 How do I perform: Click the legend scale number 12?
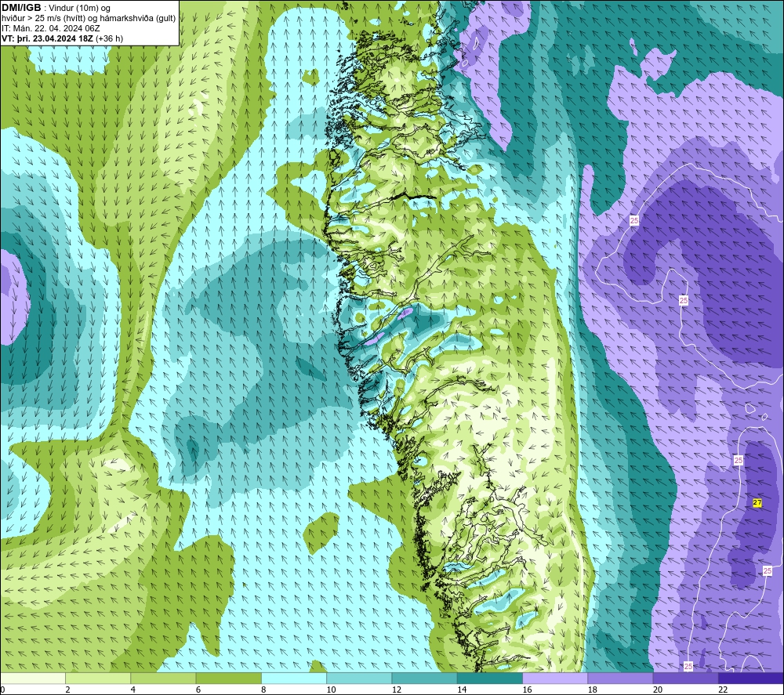click(397, 690)
